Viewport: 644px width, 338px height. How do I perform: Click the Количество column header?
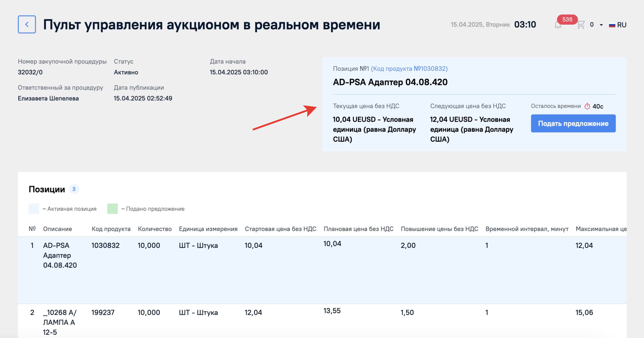point(154,229)
